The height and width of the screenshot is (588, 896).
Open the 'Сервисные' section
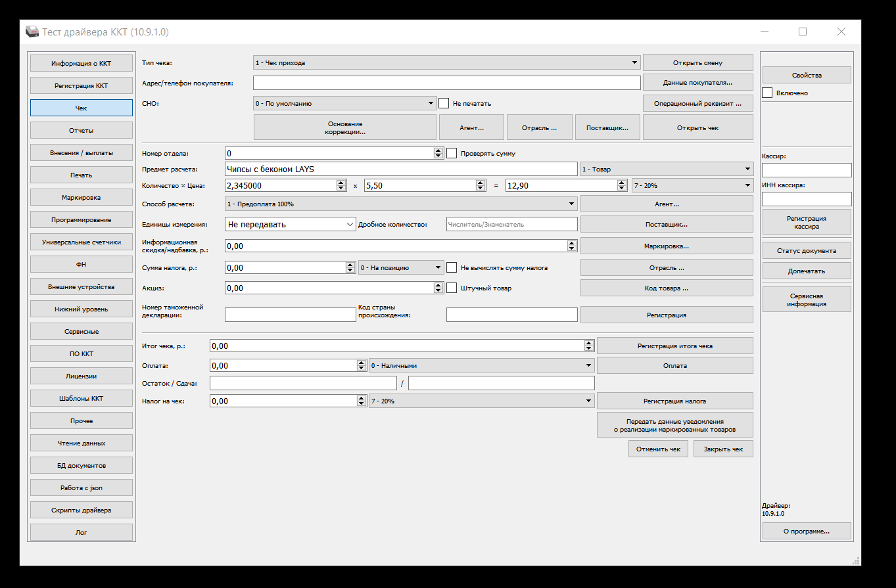click(x=82, y=331)
